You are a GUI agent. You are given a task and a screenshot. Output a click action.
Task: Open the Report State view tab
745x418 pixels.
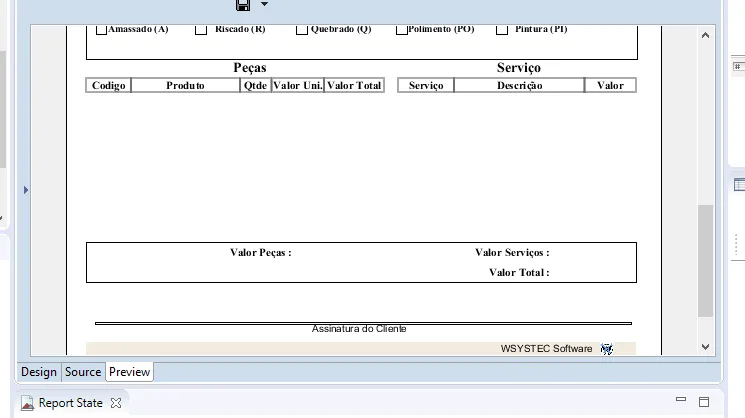coord(70,403)
